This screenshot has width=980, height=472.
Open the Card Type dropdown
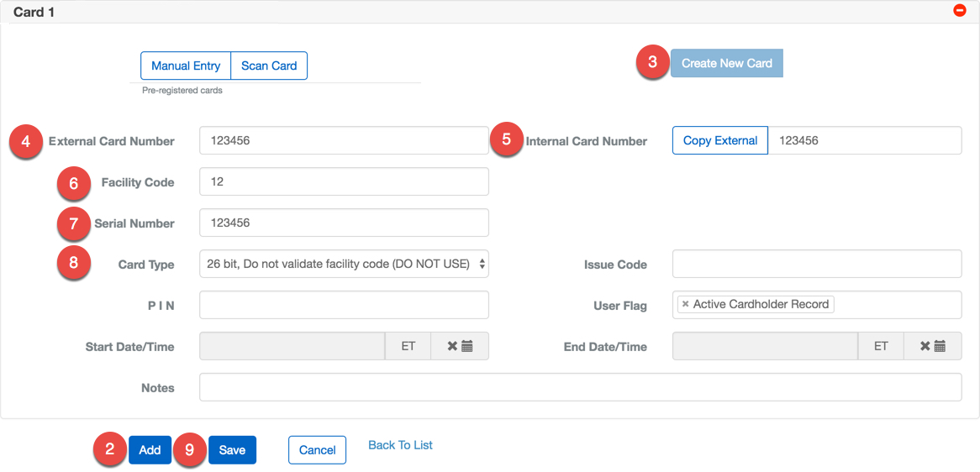tap(344, 264)
